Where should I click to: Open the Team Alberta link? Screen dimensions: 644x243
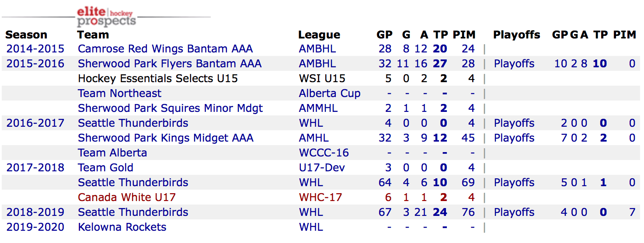(x=112, y=153)
